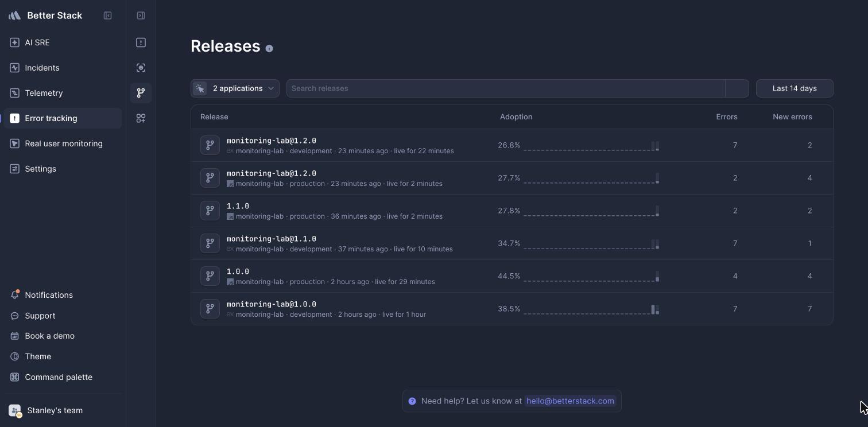
Task: Expand the secondary sidebar panel icon
Action: [x=141, y=15]
